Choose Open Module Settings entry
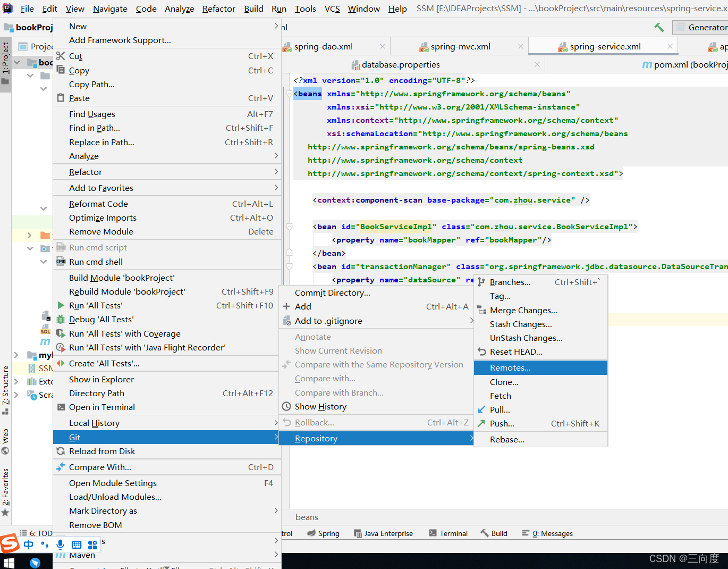Image resolution: width=728 pixels, height=569 pixels. click(x=167, y=483)
